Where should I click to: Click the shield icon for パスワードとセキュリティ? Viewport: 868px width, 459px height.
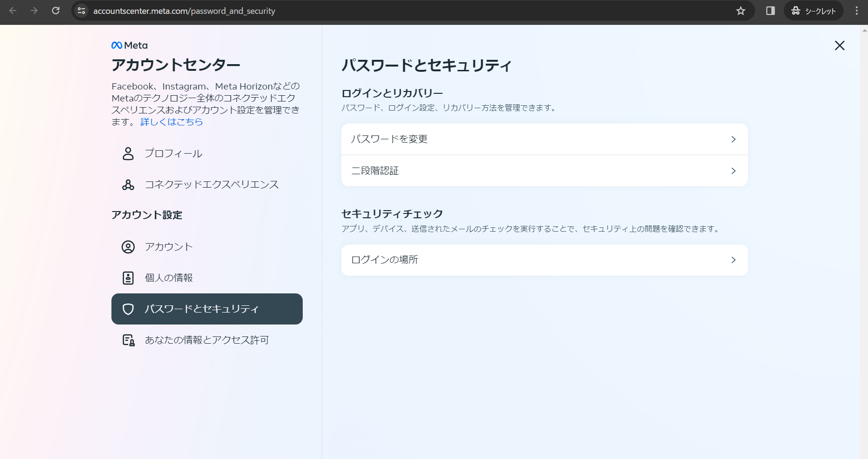128,309
